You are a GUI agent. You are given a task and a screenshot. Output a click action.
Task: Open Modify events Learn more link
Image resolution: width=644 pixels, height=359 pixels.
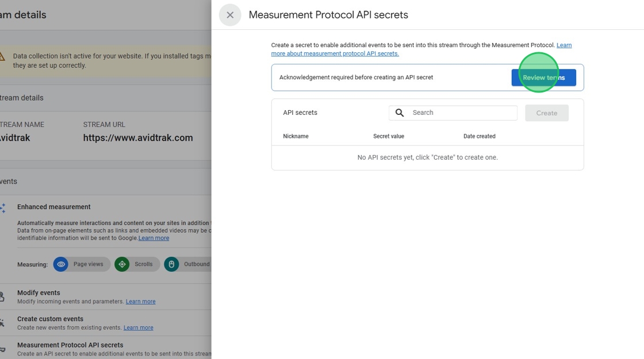click(x=140, y=302)
